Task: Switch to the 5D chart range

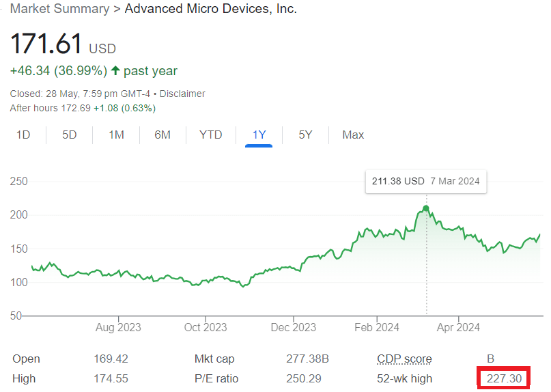Action: tap(70, 135)
